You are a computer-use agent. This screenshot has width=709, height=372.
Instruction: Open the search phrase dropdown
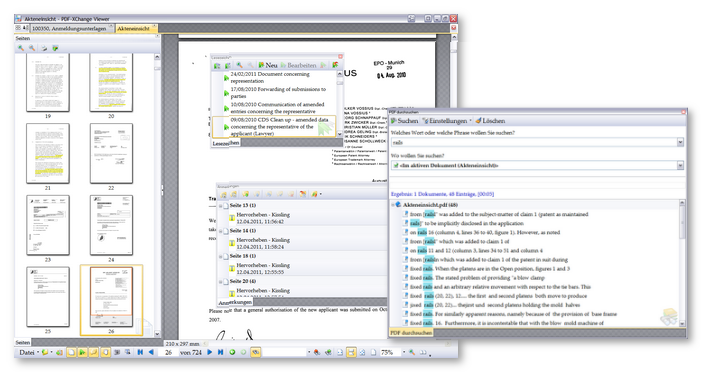click(x=680, y=142)
